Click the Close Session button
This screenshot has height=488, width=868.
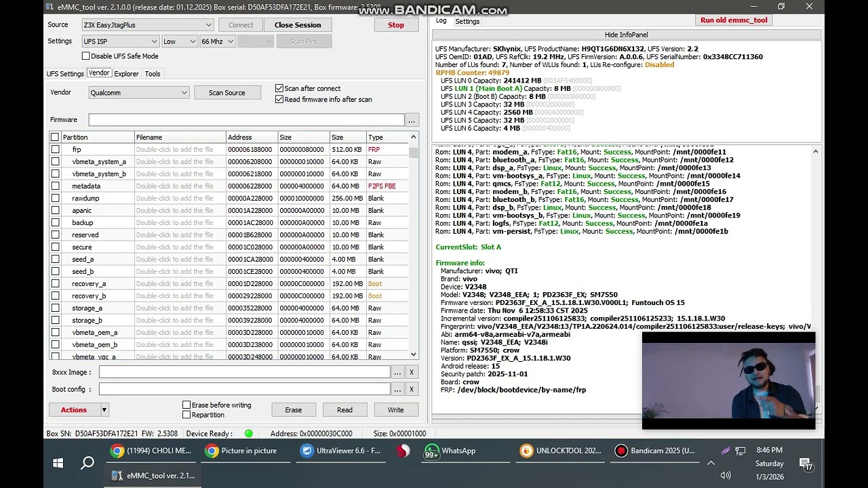[x=298, y=25]
